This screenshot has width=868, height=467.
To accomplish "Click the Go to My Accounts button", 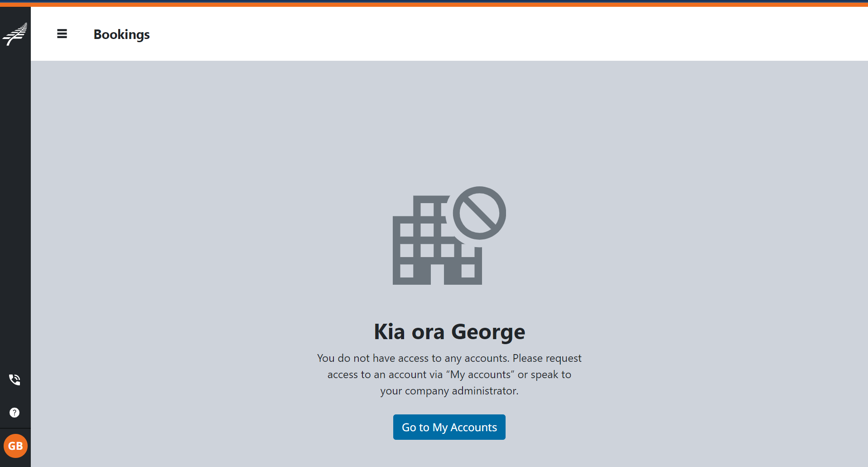I will point(449,427).
